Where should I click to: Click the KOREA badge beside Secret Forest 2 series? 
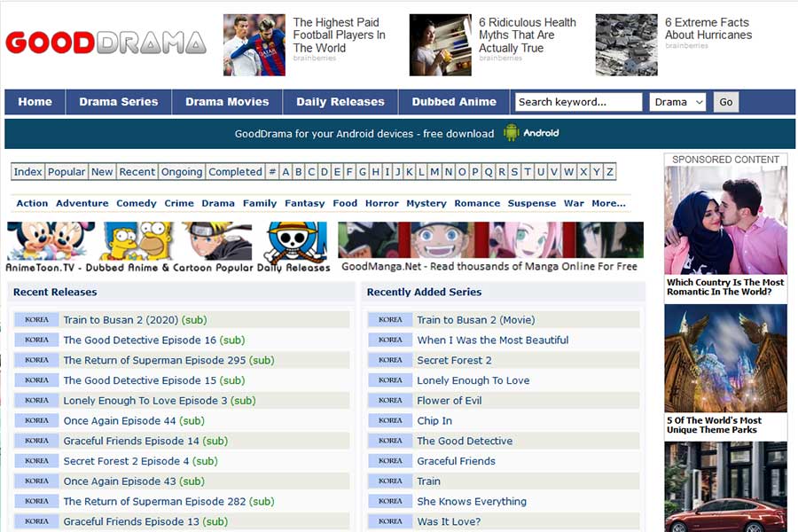[x=390, y=360]
